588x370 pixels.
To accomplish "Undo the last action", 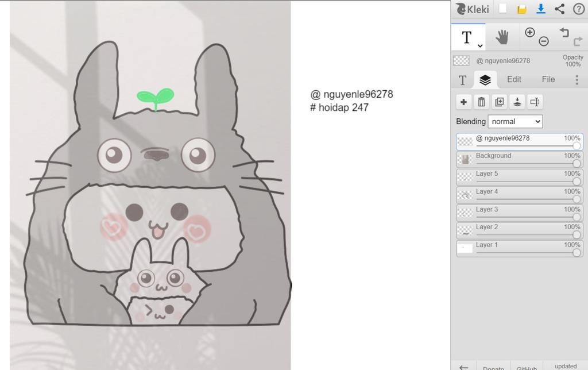I will (564, 32).
